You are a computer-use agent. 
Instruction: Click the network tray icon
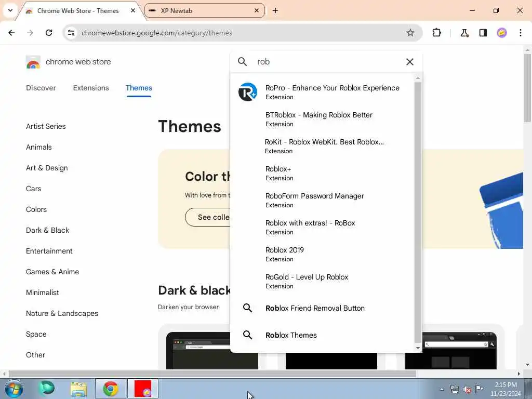(454, 389)
